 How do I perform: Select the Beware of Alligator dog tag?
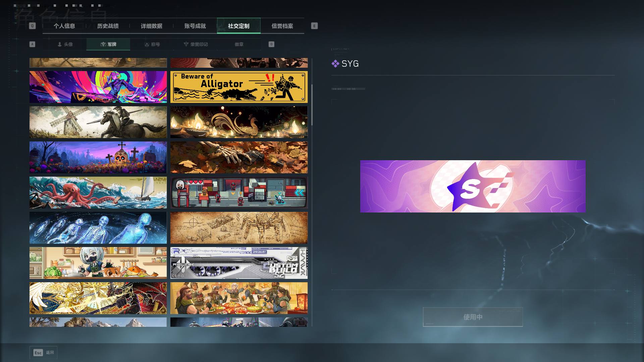click(x=239, y=87)
